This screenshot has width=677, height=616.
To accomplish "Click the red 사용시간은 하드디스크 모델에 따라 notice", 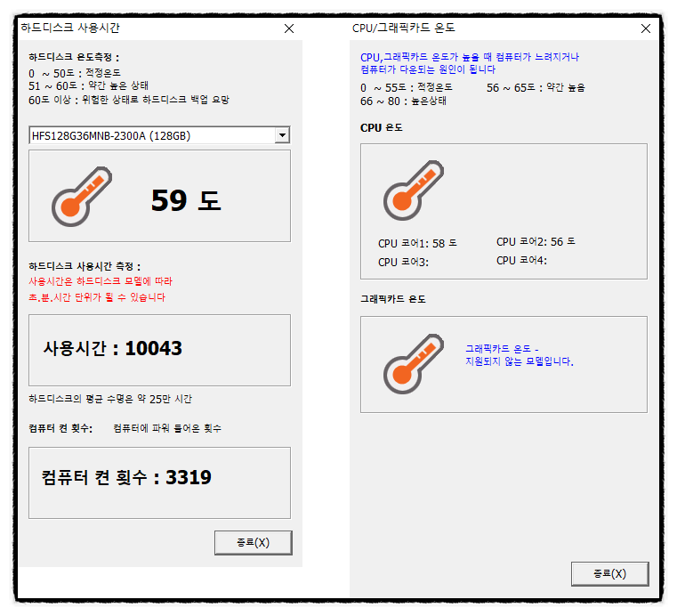I will tap(101, 281).
